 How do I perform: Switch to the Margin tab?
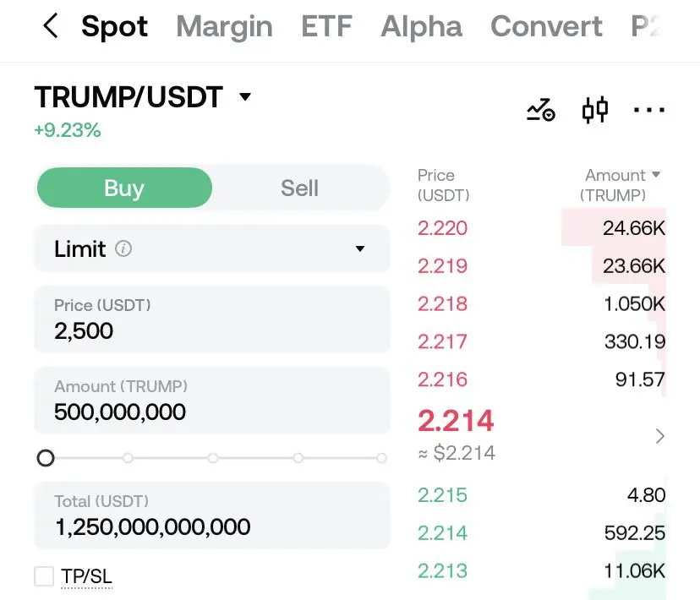pyautogui.click(x=224, y=26)
